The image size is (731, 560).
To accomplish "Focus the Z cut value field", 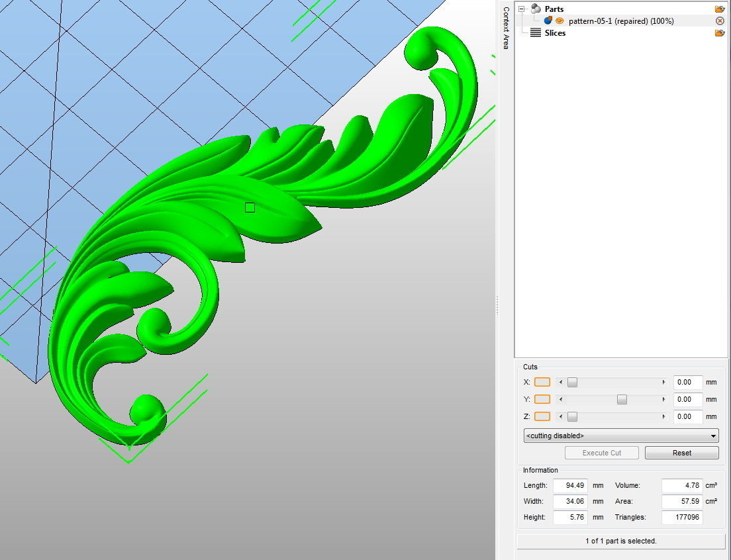I will (x=688, y=416).
